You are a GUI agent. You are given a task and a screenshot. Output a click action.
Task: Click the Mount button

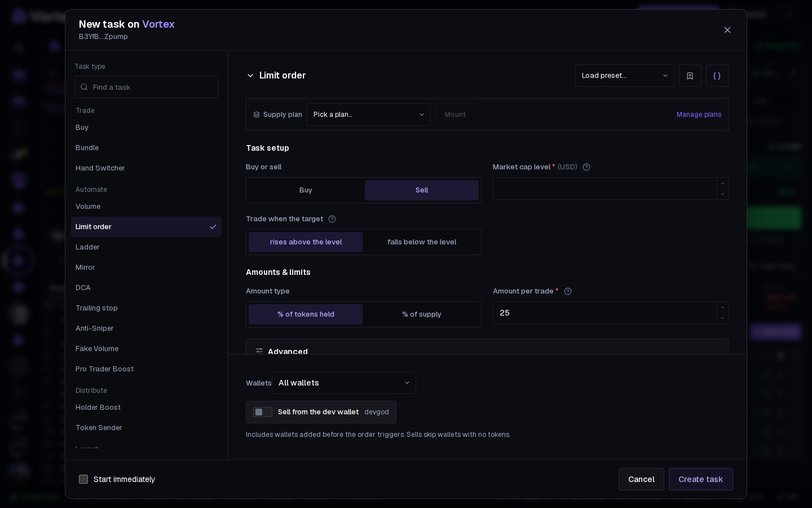coord(455,115)
